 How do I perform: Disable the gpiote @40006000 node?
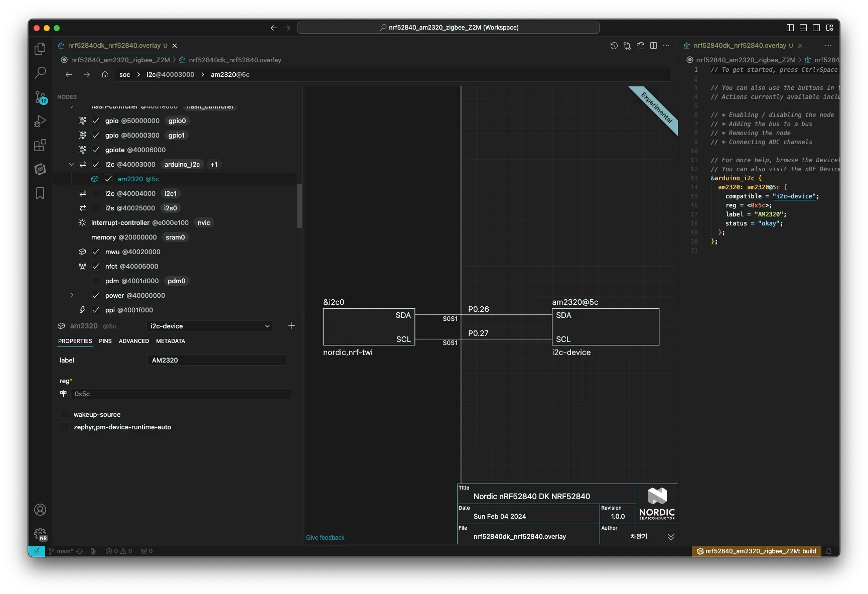(96, 150)
